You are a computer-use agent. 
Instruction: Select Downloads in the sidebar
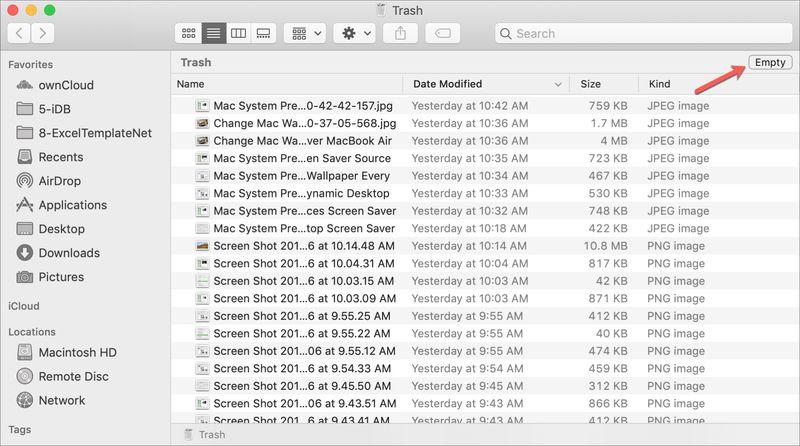pyautogui.click(x=58, y=253)
